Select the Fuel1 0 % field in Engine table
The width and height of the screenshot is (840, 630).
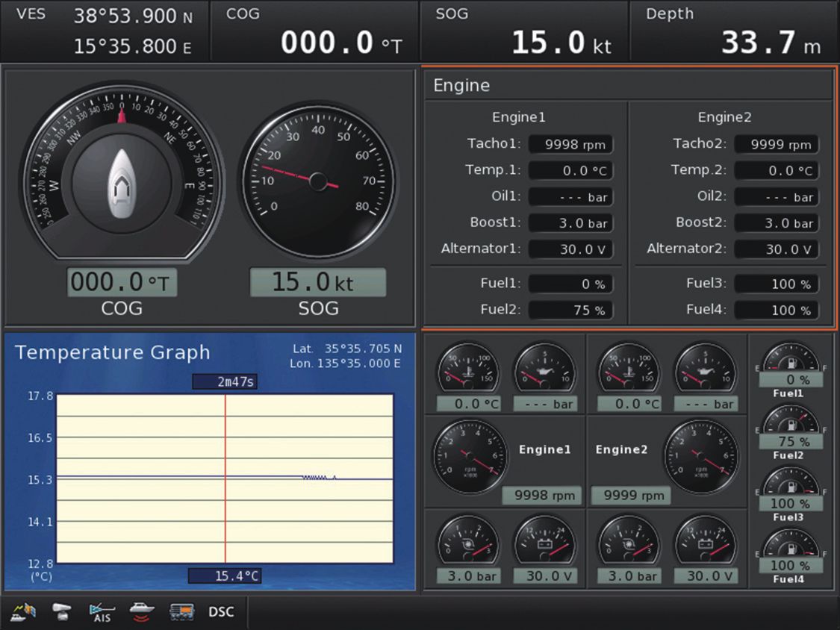tap(570, 284)
